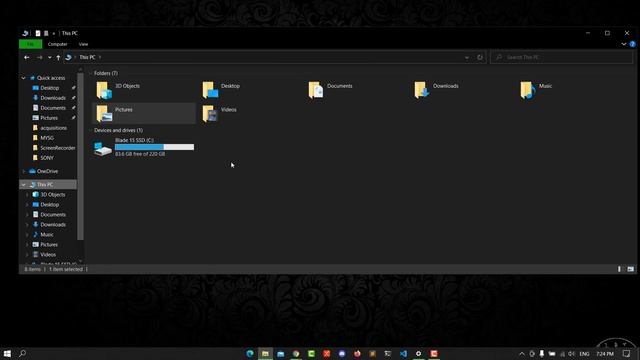Open the ScreenRecorder folder in Quick access
The image size is (640, 360).
coord(57,148)
